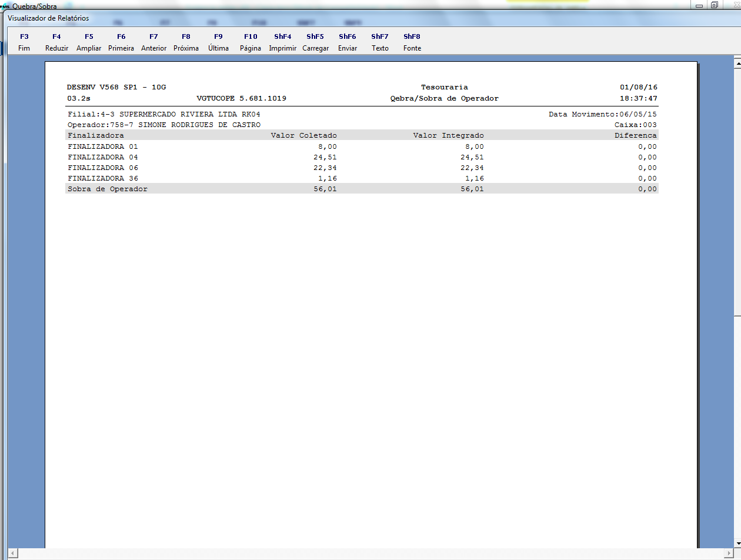Click Valor Integrado value 1,16
Viewport: 741px width, 560px height.
[475, 178]
